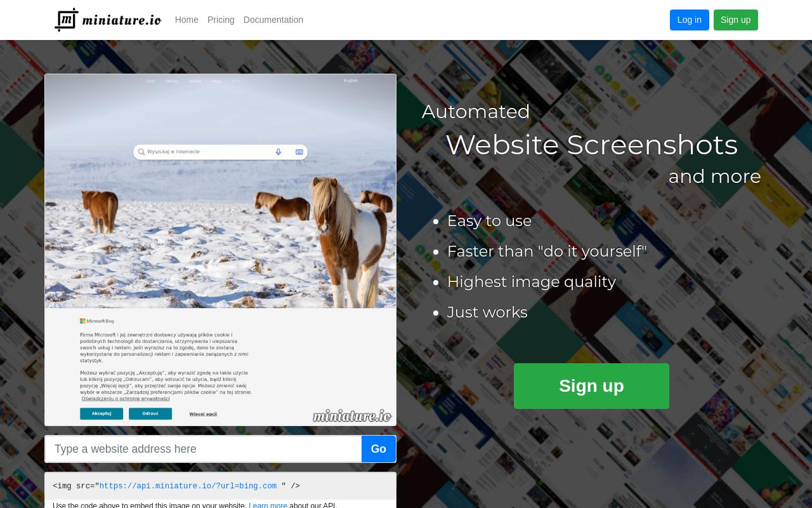Click the Akceptuj button in the preview

(101, 413)
